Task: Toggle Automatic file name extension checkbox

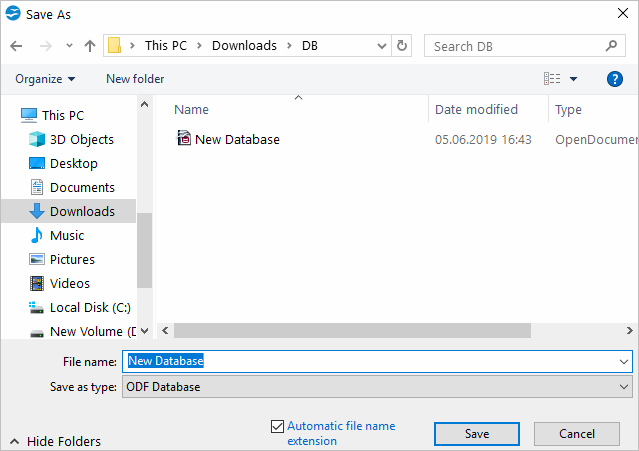Action: pos(278,426)
